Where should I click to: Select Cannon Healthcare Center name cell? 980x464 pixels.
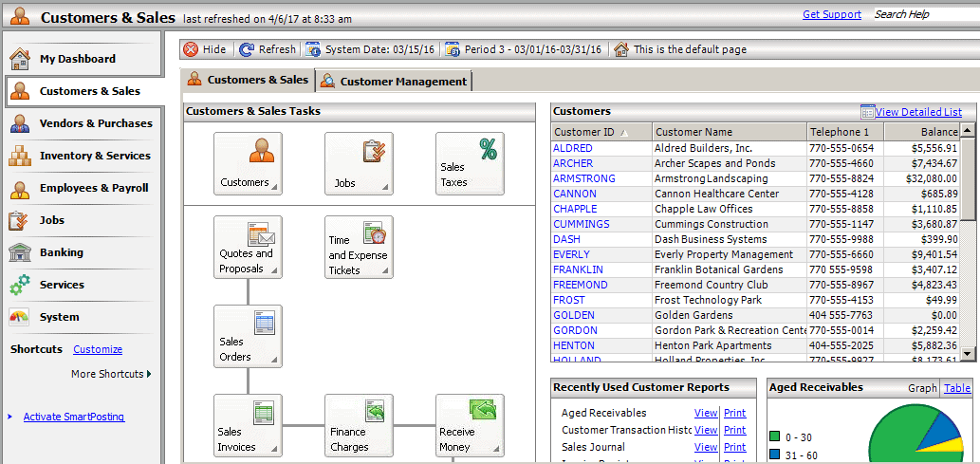click(x=730, y=194)
